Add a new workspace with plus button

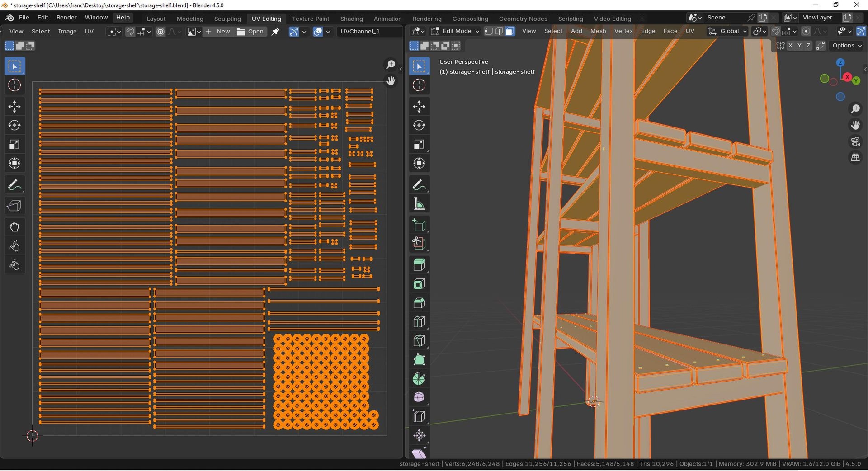pyautogui.click(x=642, y=19)
